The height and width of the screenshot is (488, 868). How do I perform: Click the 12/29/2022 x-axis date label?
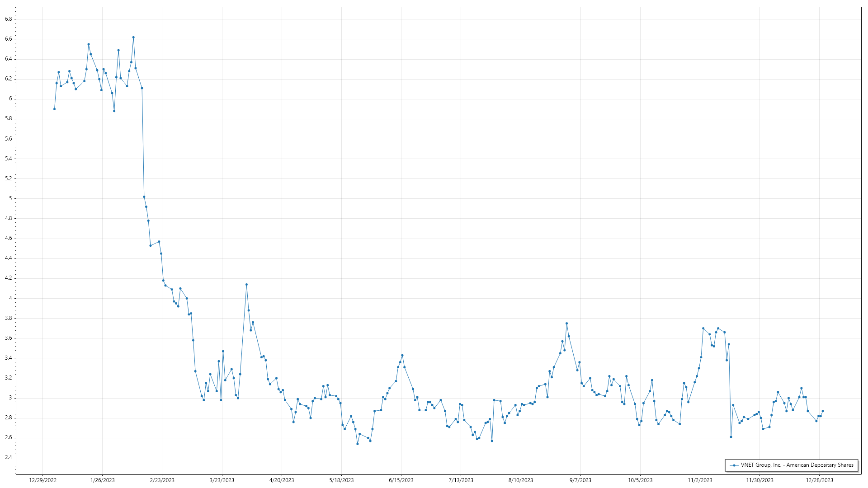click(42, 480)
